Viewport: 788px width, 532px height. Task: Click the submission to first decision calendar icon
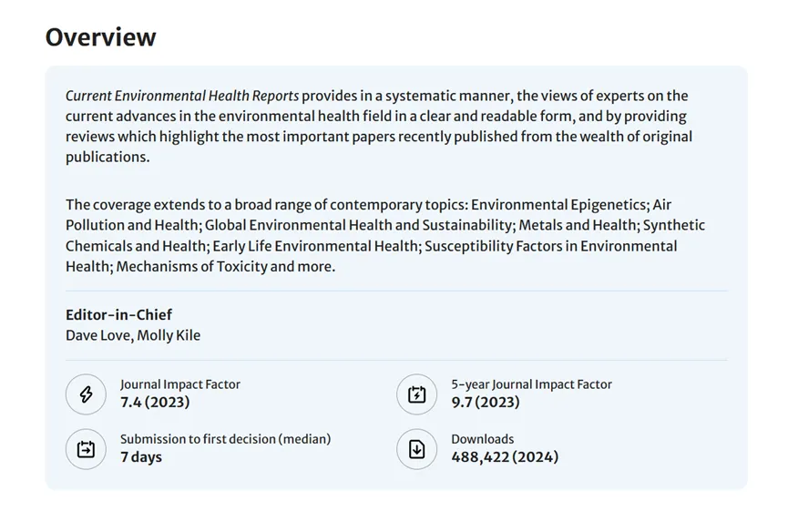click(x=86, y=449)
